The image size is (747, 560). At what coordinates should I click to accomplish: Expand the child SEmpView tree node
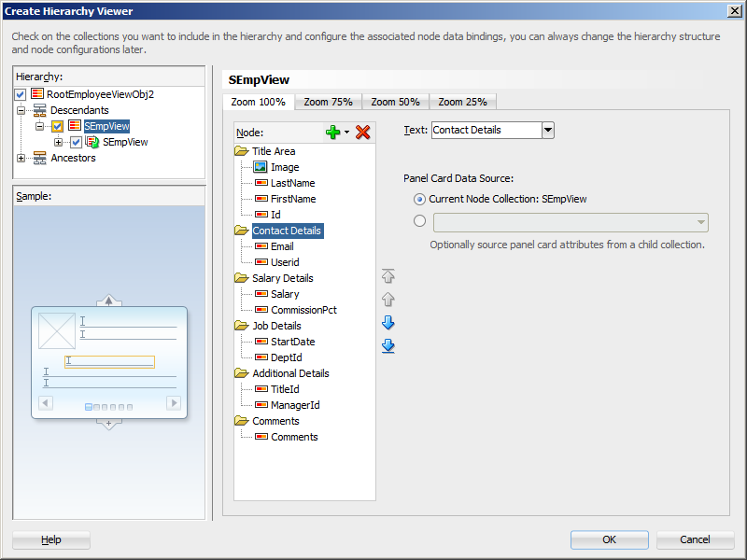coord(58,142)
